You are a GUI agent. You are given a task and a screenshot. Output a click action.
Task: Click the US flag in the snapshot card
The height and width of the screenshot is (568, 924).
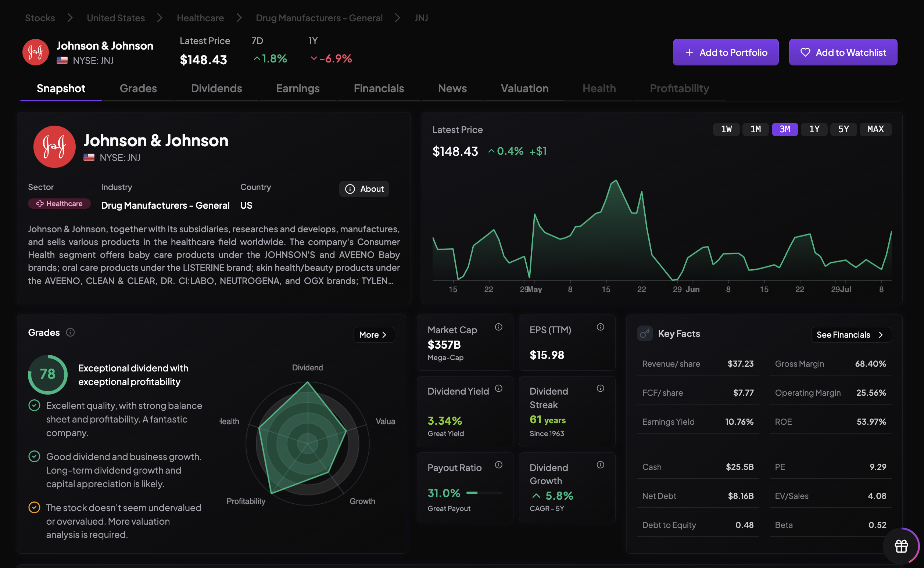(x=89, y=157)
